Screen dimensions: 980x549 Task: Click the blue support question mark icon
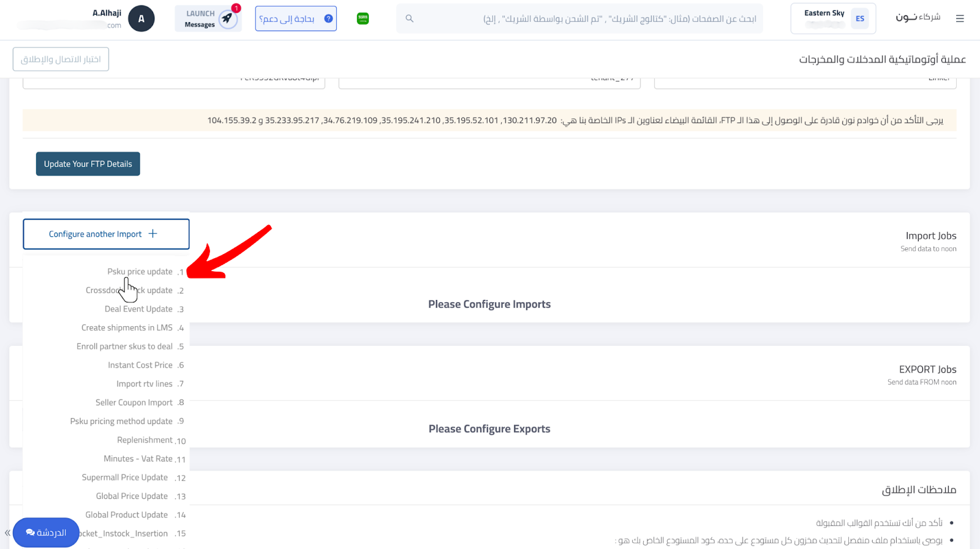click(328, 18)
